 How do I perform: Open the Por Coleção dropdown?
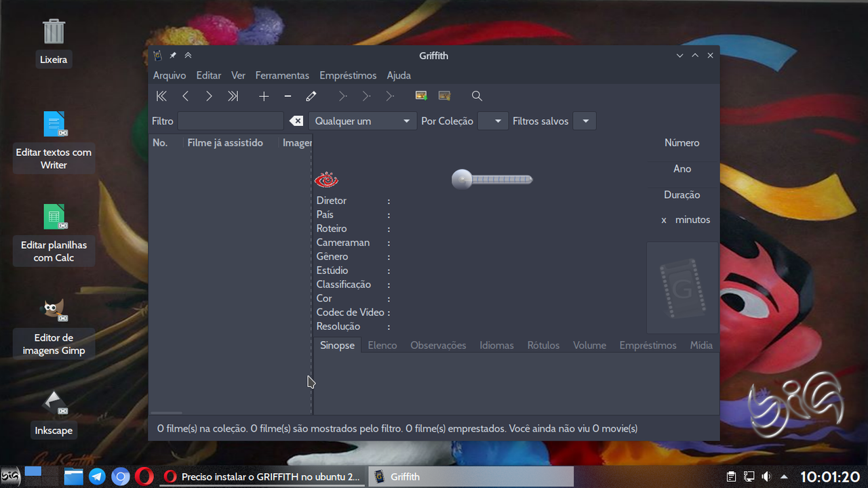click(x=493, y=121)
